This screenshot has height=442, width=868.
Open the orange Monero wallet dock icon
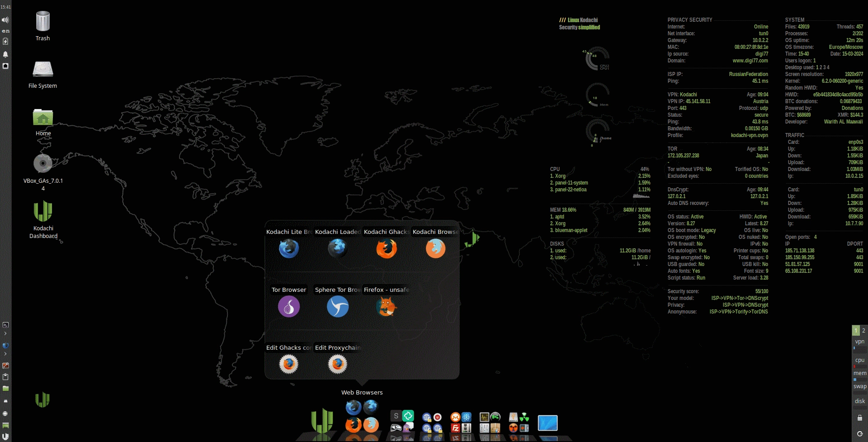tap(455, 417)
